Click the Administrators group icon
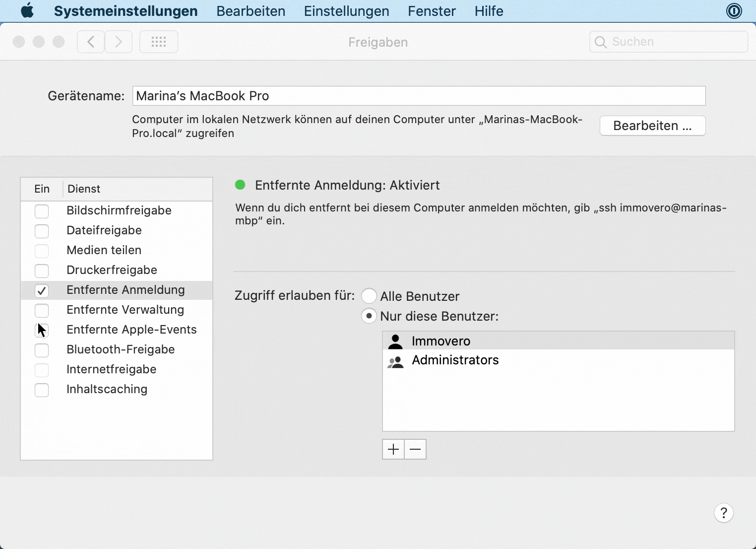The width and height of the screenshot is (756, 549). tap(395, 362)
